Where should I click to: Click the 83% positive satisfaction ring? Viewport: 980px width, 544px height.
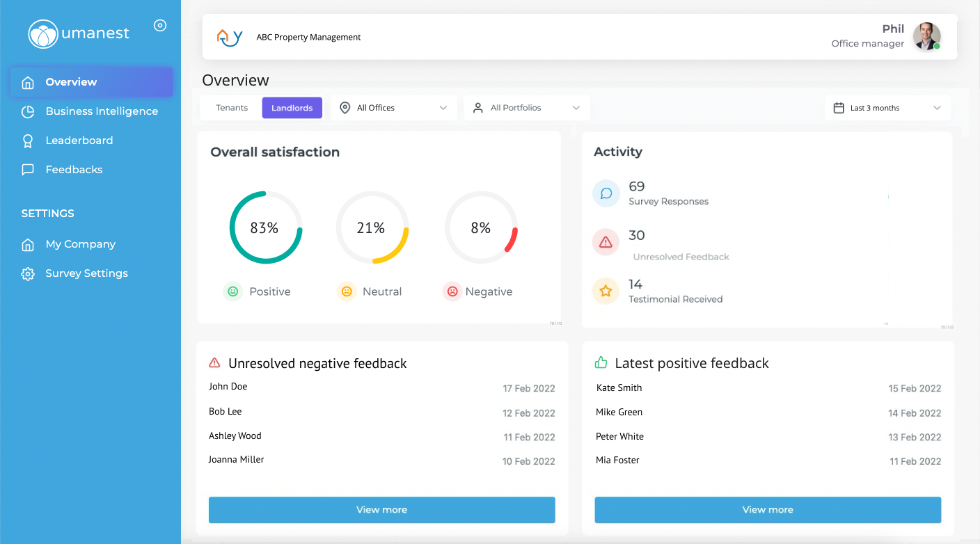point(265,227)
